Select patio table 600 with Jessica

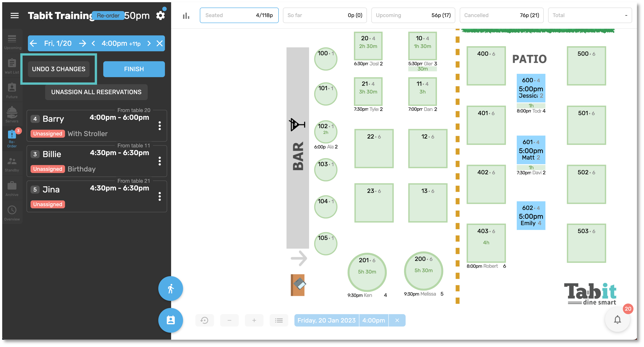[531, 88]
